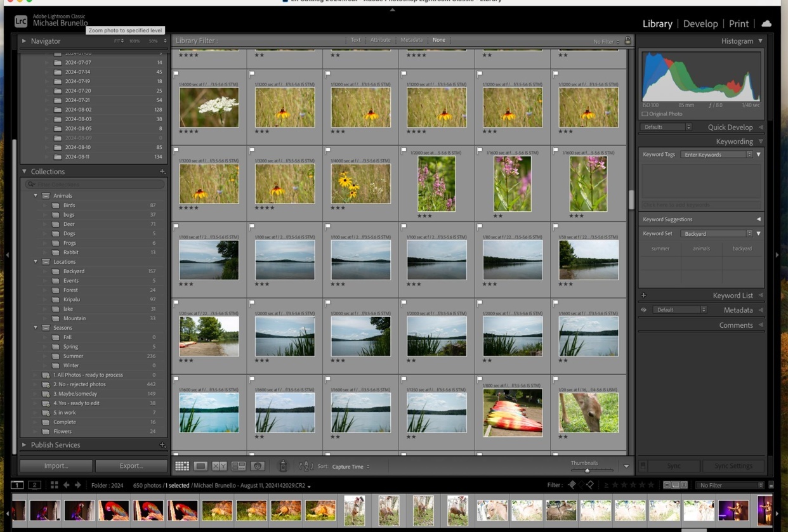The width and height of the screenshot is (788, 532).
Task: Switch to Develop module
Action: tap(700, 23)
